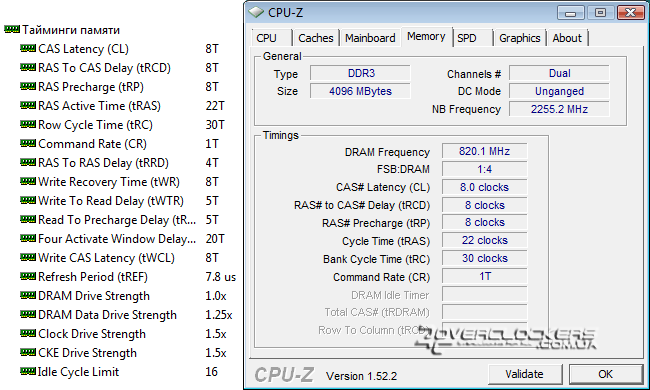Click the DRAM Frequency value field
This screenshot has height=390, width=650.
(x=485, y=151)
